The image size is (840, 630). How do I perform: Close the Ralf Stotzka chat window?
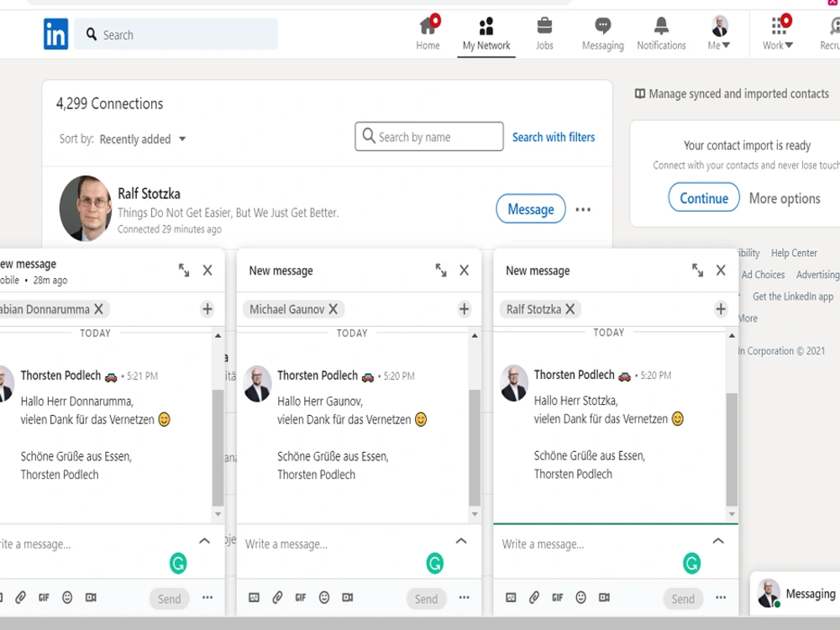coord(721,270)
